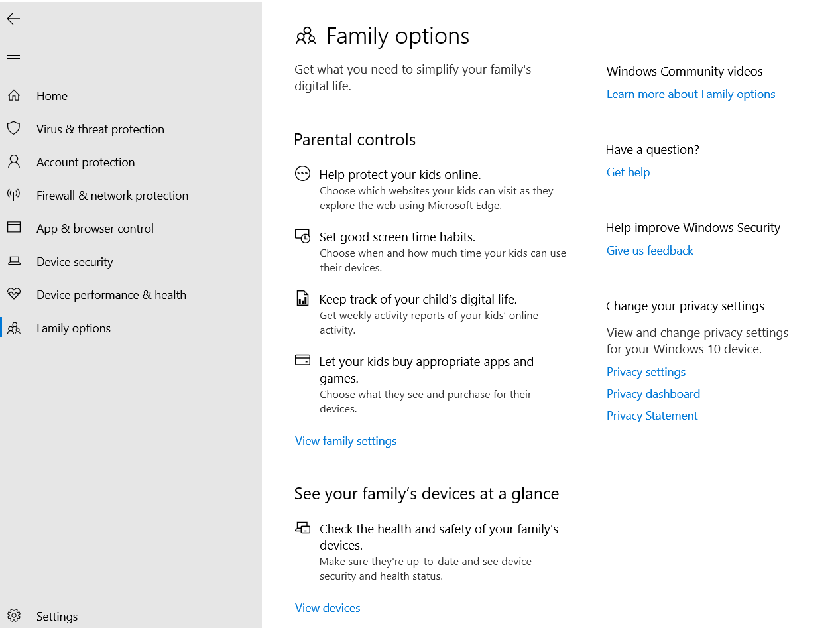
Task: Open Firewall & network protection antenna icon
Action: pos(14,195)
